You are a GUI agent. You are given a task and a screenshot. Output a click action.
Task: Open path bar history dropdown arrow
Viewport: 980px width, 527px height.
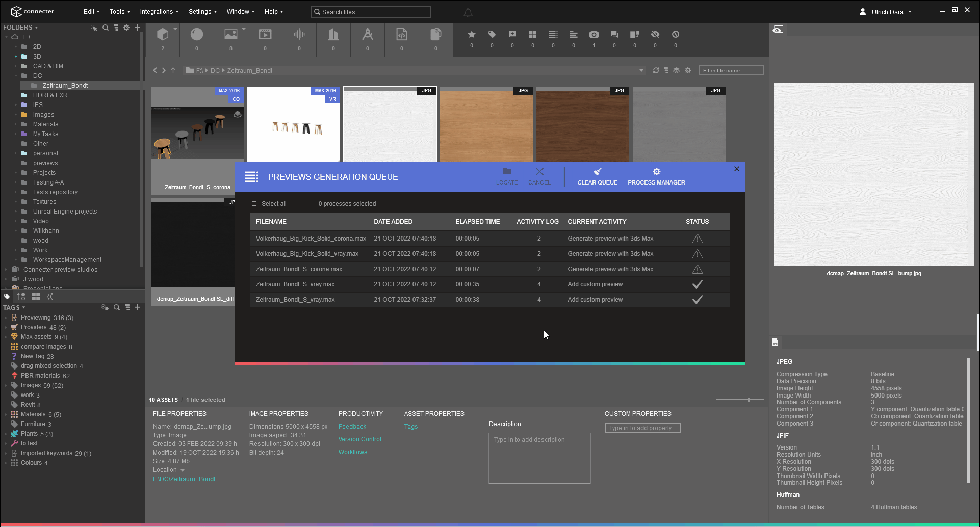tap(641, 70)
